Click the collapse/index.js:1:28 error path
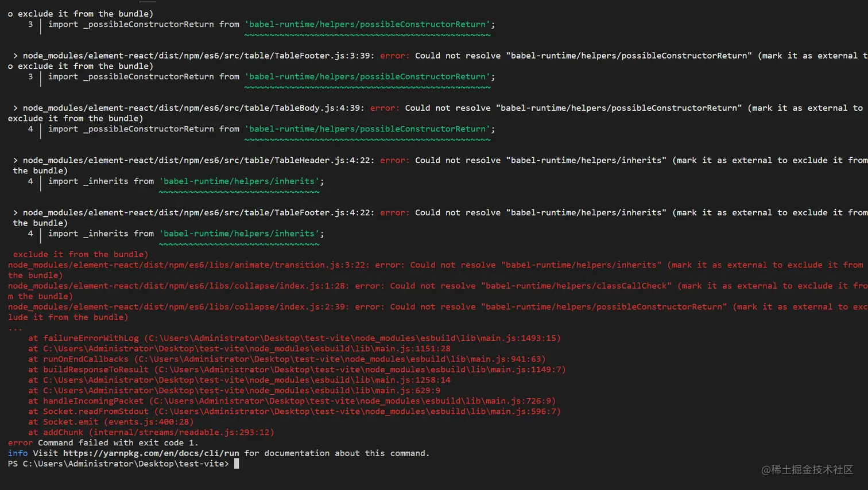Viewport: 868px width, 490px height. (x=179, y=286)
